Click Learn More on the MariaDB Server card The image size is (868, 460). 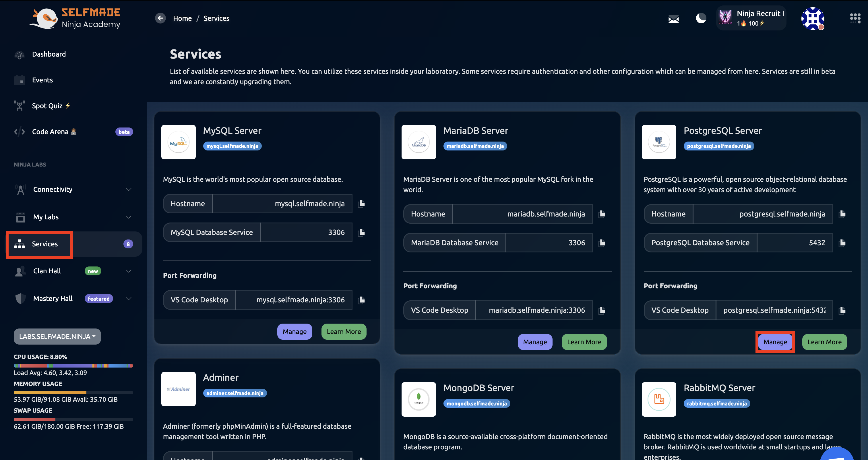pos(584,342)
